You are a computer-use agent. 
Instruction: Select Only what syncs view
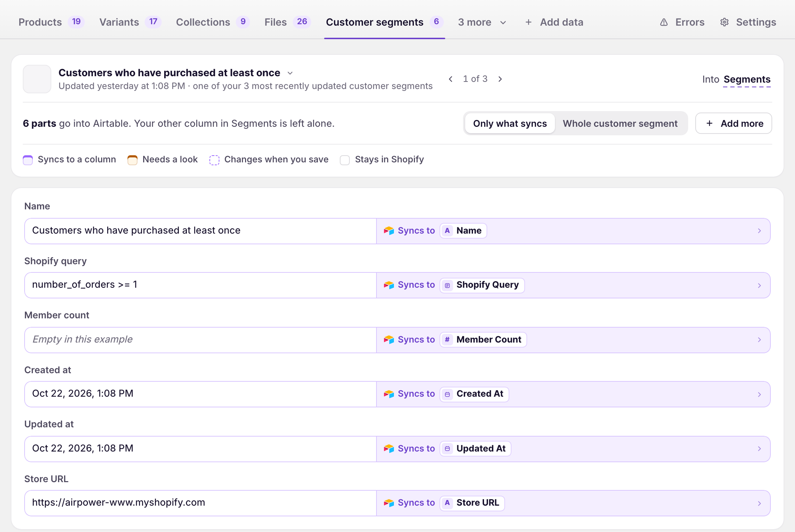[x=510, y=124]
